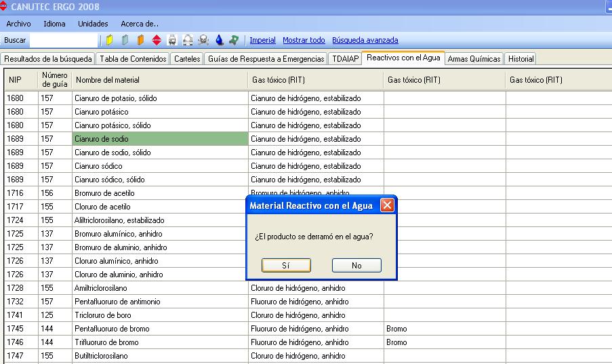Close the Material Reactivo con el Agua dialog
Screen dimensions: 612x364
[x=387, y=205]
